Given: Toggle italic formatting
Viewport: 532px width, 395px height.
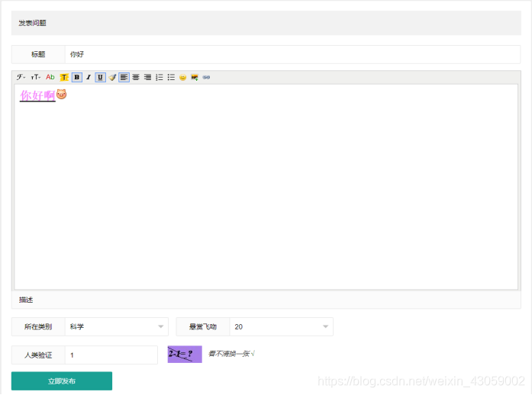Looking at the screenshot, I should pyautogui.click(x=89, y=77).
